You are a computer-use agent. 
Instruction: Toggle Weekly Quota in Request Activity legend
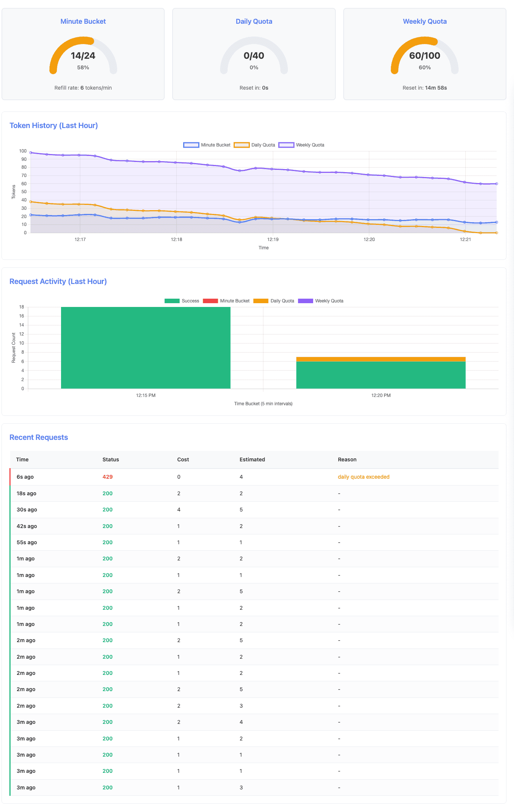[320, 301]
